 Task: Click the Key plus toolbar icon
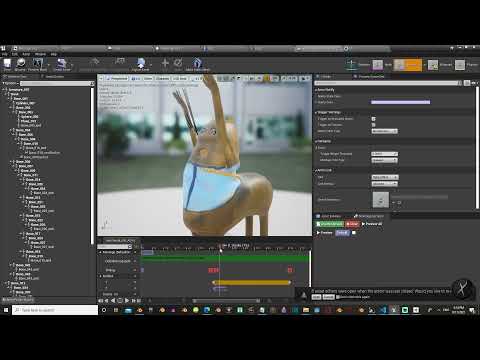(165, 63)
